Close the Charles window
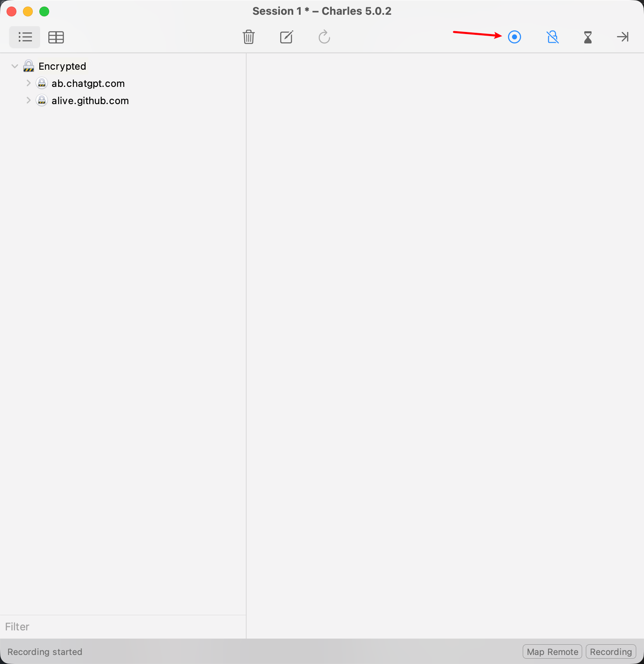Image resolution: width=644 pixels, height=664 pixels. click(x=11, y=11)
